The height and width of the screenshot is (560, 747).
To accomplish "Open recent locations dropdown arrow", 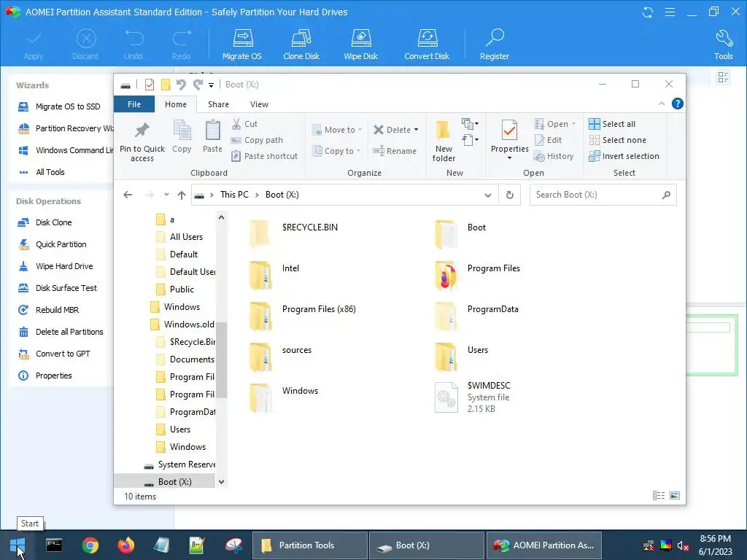I will click(x=166, y=195).
